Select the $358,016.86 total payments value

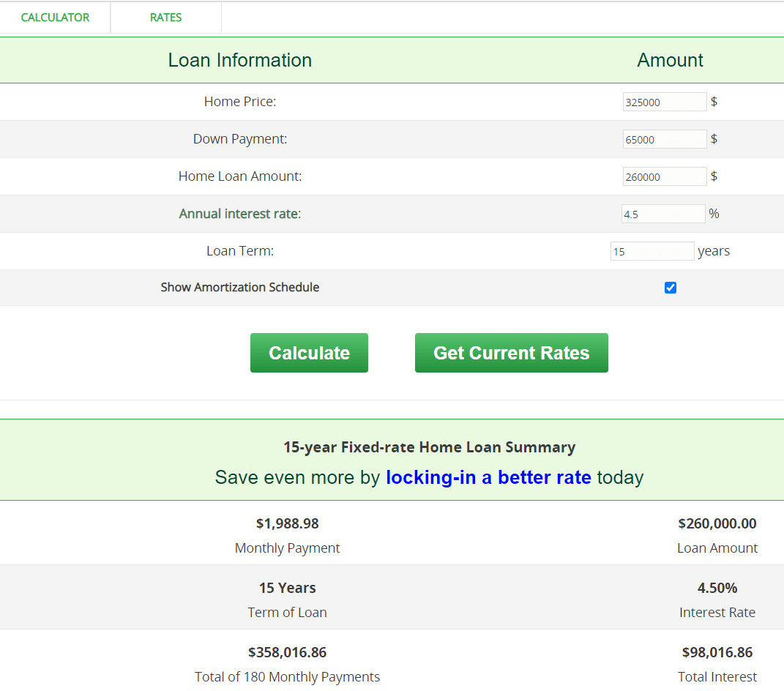pos(288,652)
